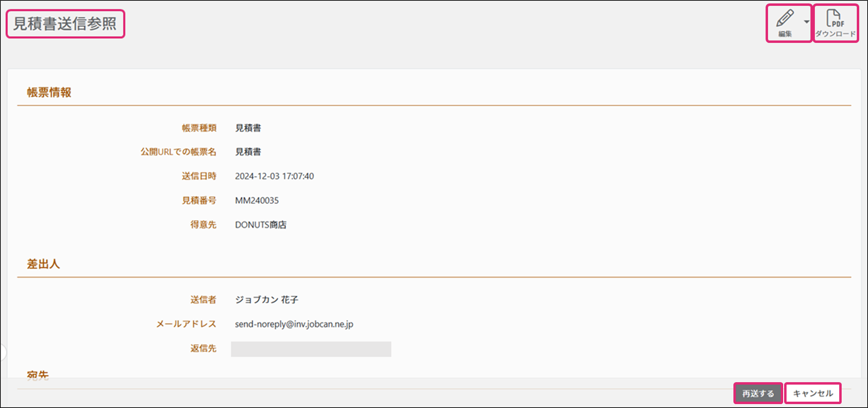Click the grayed-out 返信先 field
This screenshot has height=408, width=868.
(311, 349)
